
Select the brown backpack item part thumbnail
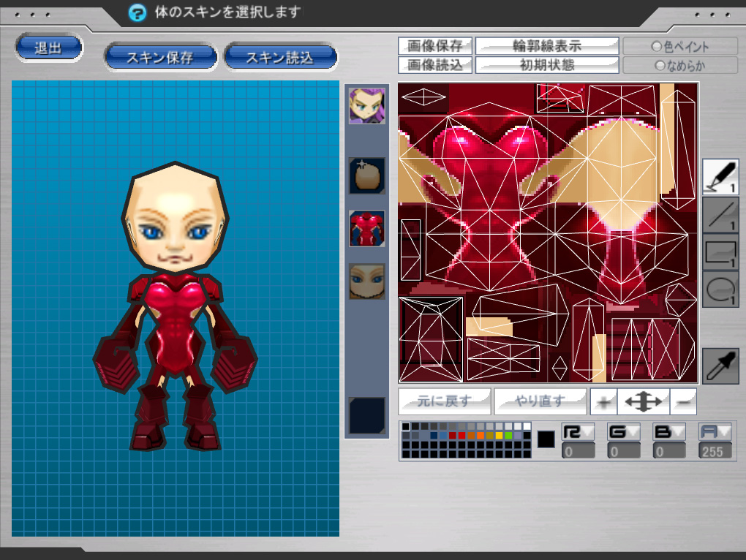[x=367, y=176]
